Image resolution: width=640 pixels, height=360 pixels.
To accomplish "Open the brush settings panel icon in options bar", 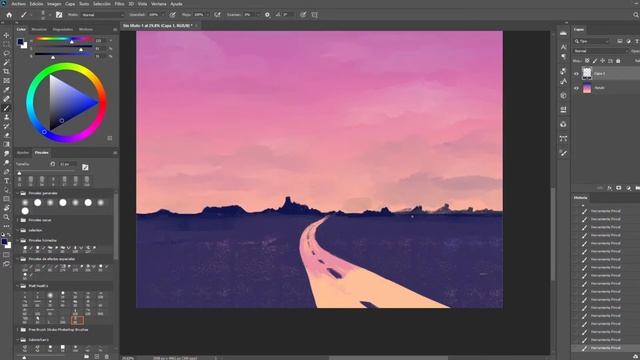I will pos(59,15).
